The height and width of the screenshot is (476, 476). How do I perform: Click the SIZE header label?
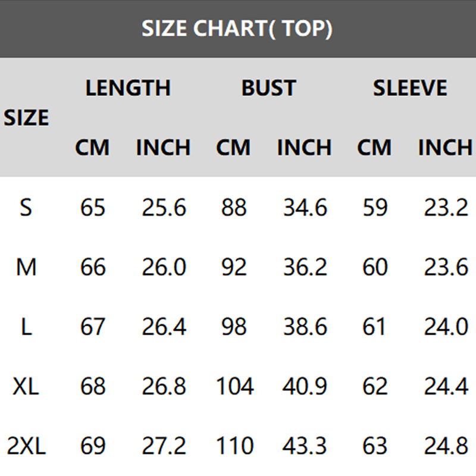[26, 118]
